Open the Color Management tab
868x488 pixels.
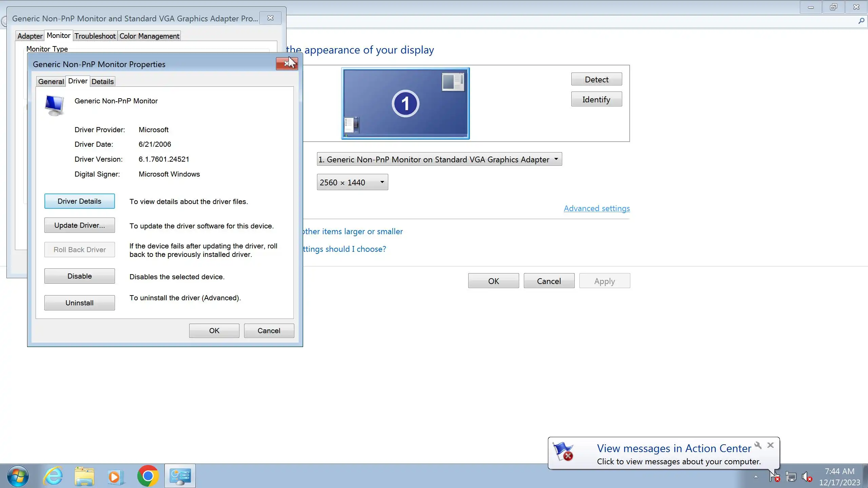click(149, 36)
